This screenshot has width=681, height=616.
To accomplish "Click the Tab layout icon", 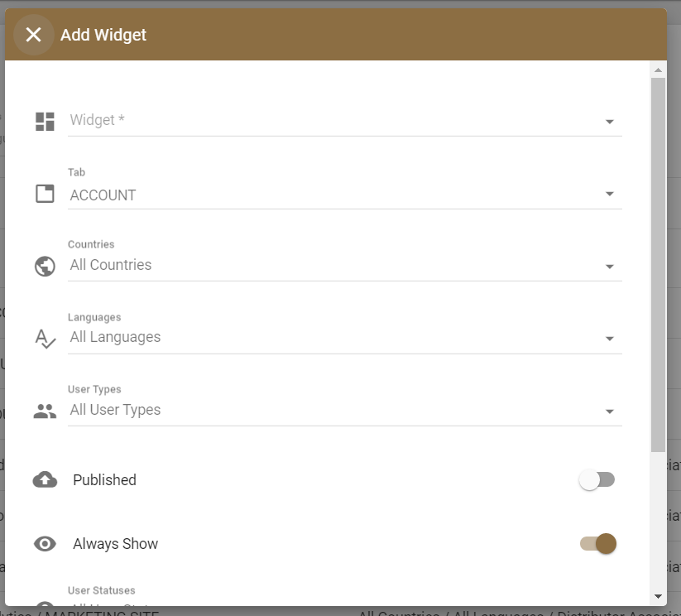I will pyautogui.click(x=45, y=194).
